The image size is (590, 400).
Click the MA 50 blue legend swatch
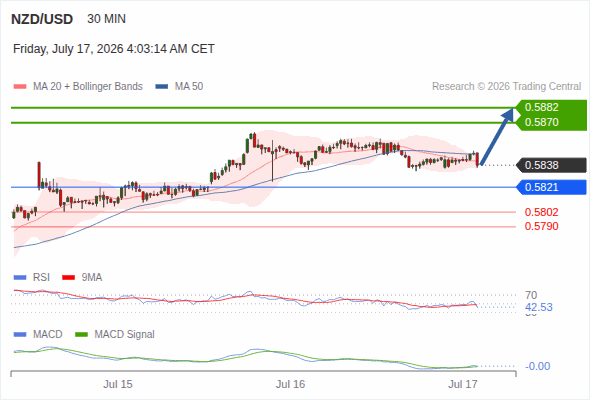tap(161, 87)
